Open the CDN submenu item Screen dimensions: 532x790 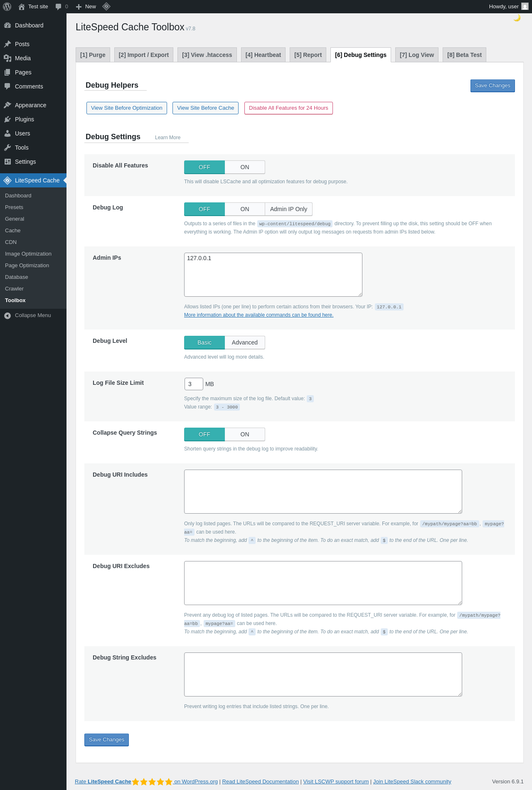pyautogui.click(x=11, y=242)
